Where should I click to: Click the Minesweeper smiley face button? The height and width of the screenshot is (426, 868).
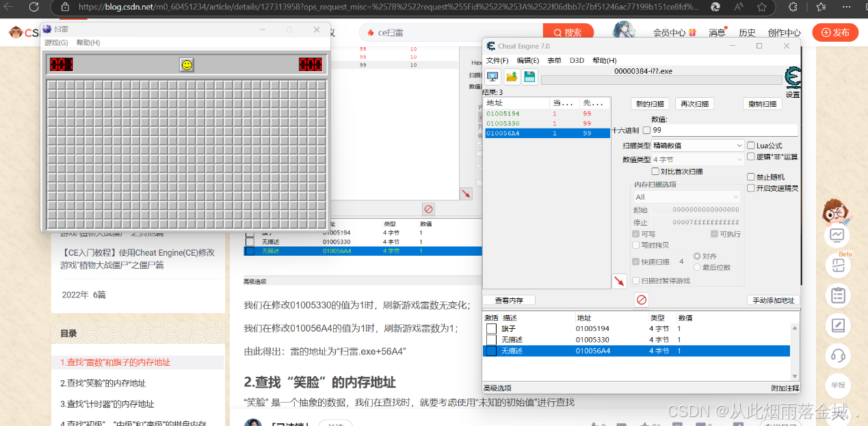(x=187, y=65)
